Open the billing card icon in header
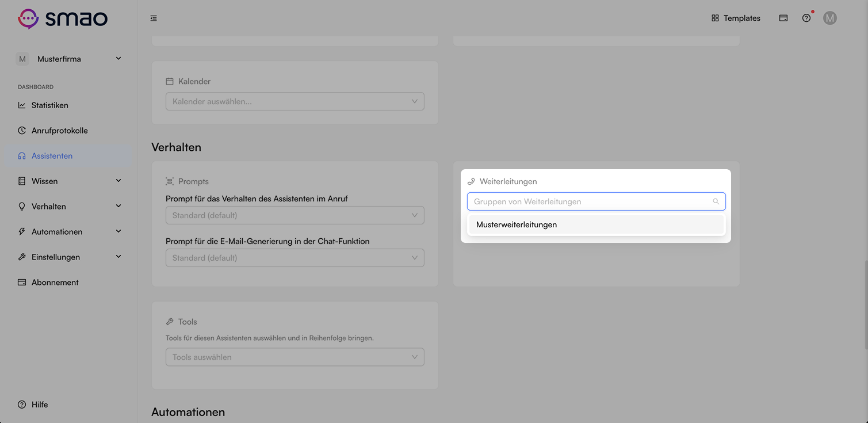 (783, 18)
